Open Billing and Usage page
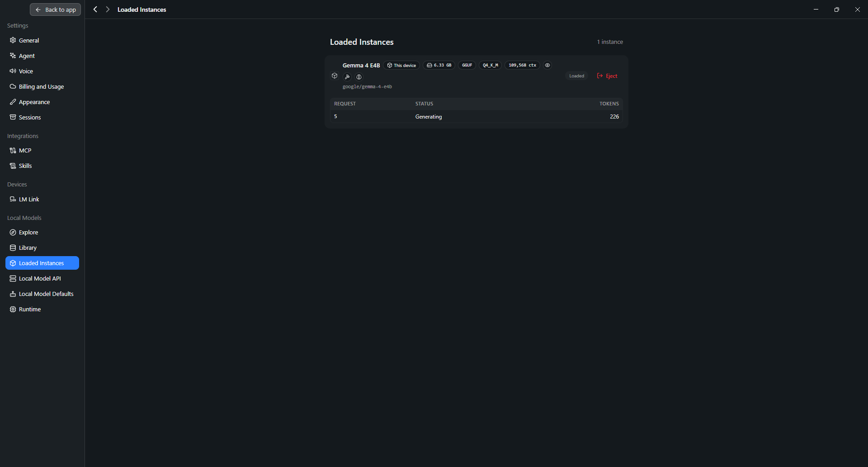 tap(42, 86)
